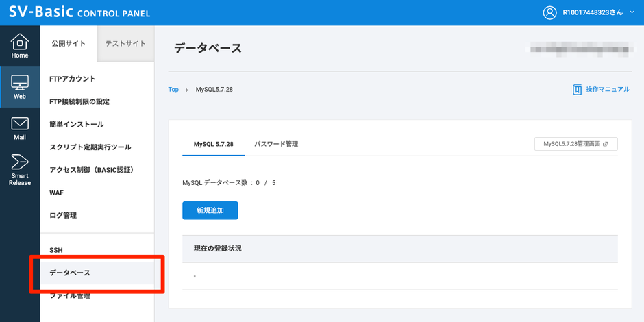
Task: Click external link icon on MySQL管理画面 button
Action: tap(605, 144)
